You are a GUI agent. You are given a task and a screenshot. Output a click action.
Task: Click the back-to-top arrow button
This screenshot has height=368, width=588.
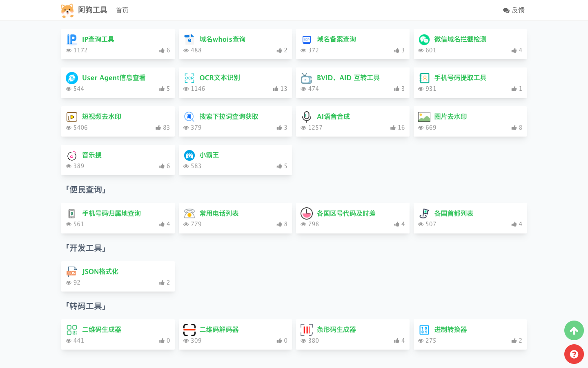[x=574, y=330]
